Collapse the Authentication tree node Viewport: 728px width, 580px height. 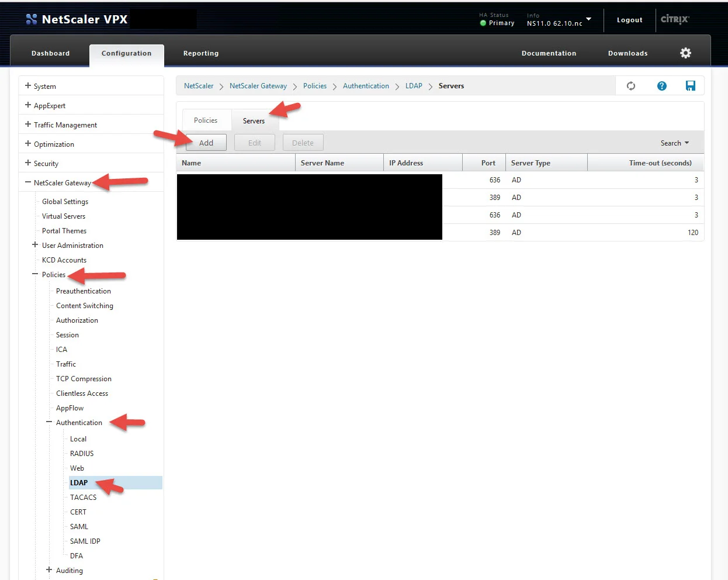[49, 422]
